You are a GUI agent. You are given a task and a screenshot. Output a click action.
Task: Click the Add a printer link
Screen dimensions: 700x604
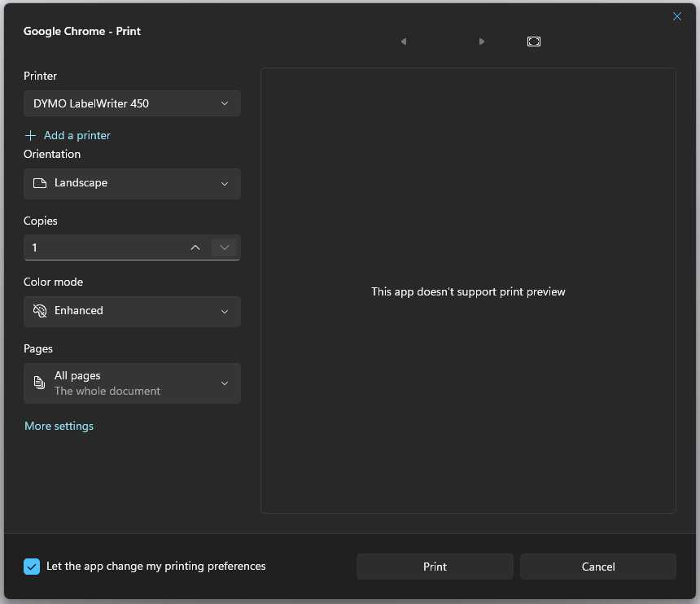(x=77, y=135)
